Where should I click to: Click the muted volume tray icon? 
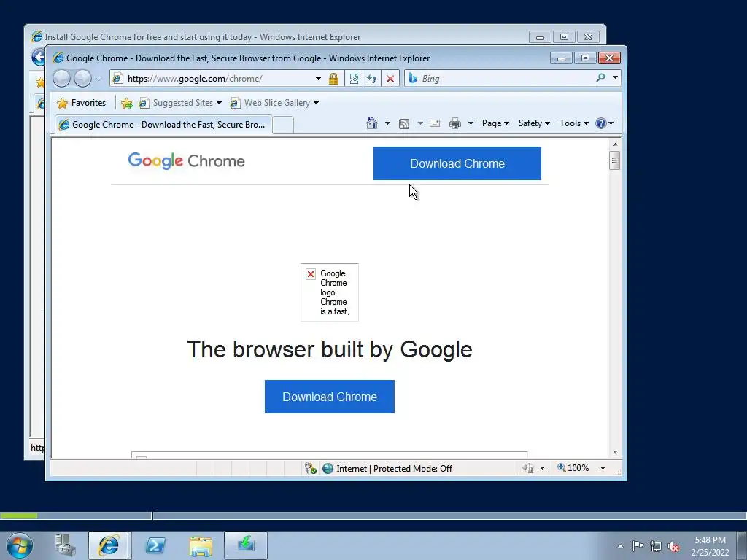point(673,546)
